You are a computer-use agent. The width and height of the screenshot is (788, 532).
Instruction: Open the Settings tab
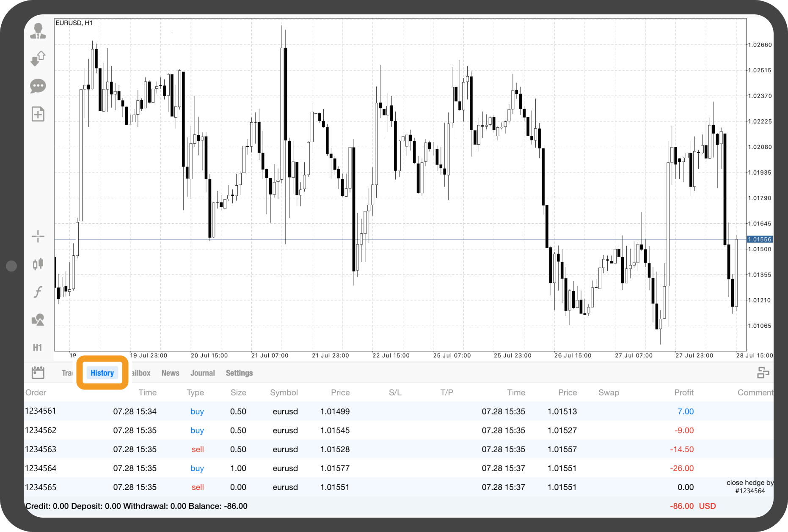pos(239,373)
